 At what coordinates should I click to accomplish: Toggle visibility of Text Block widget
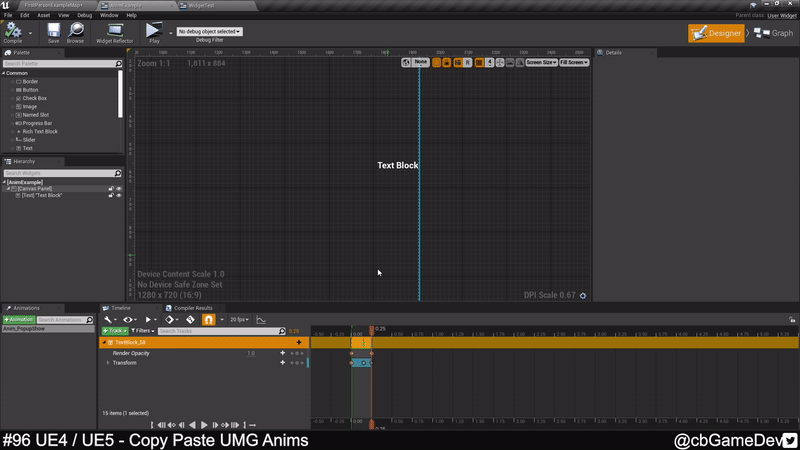tap(119, 195)
